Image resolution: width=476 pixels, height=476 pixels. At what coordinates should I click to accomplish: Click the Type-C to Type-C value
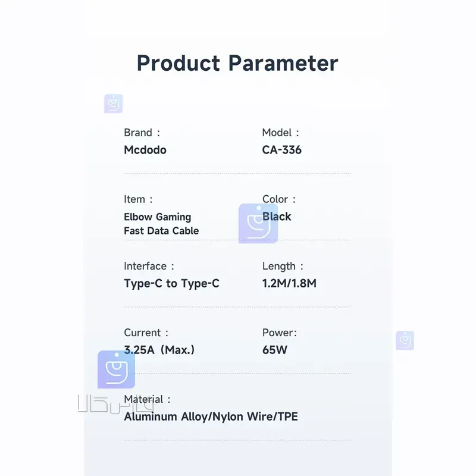point(171,283)
